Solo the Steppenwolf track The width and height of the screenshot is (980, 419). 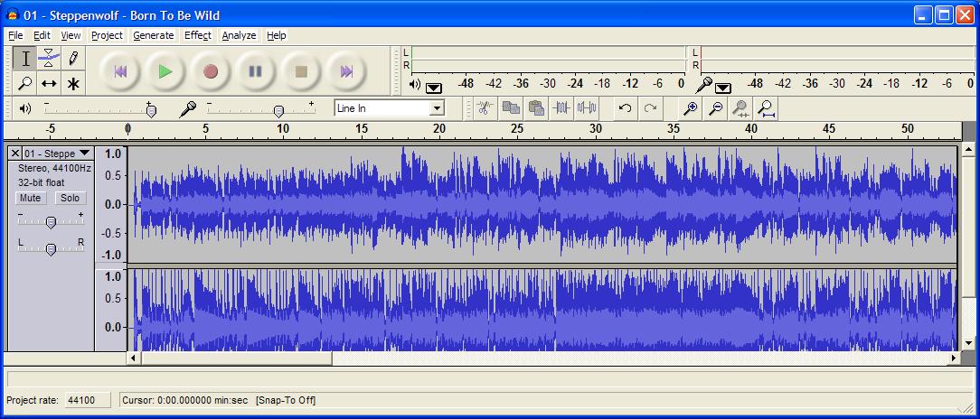pyautogui.click(x=70, y=198)
